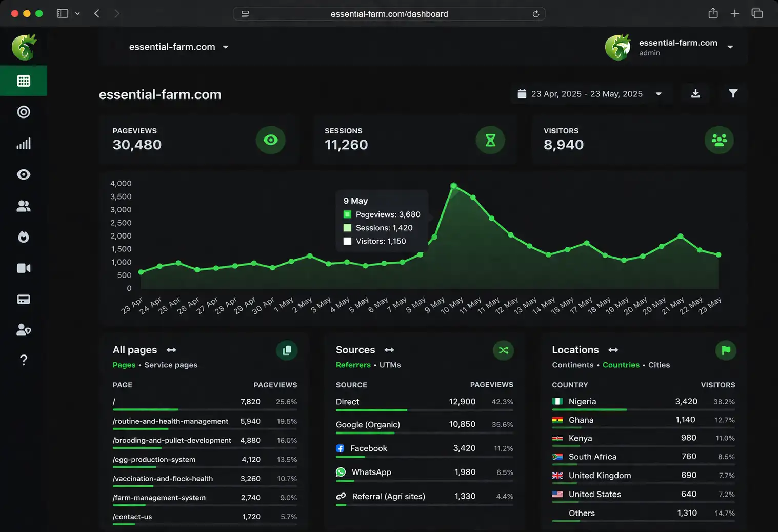Open the eye icon in the sidebar
The width and height of the screenshot is (778, 532).
24,174
